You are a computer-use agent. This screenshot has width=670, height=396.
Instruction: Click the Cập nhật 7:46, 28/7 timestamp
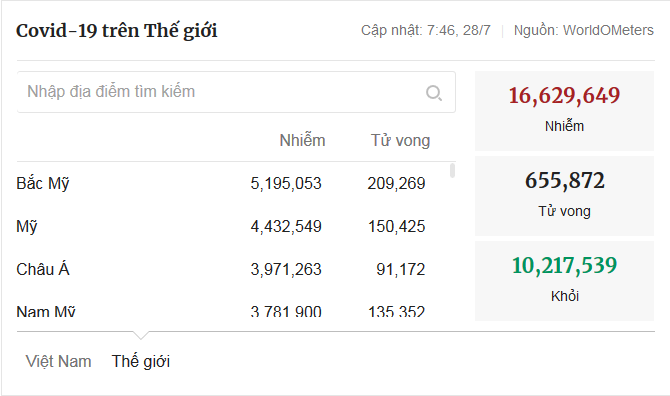click(426, 30)
